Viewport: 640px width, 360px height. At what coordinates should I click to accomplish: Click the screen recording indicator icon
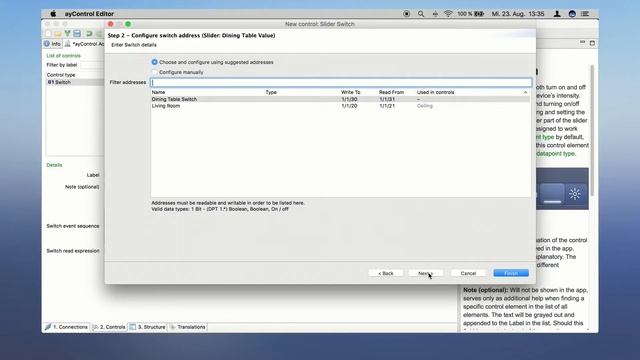[407, 13]
